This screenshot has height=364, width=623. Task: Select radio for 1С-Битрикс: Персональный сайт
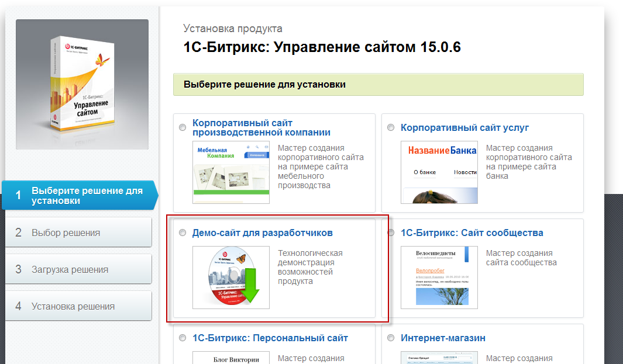tap(183, 338)
